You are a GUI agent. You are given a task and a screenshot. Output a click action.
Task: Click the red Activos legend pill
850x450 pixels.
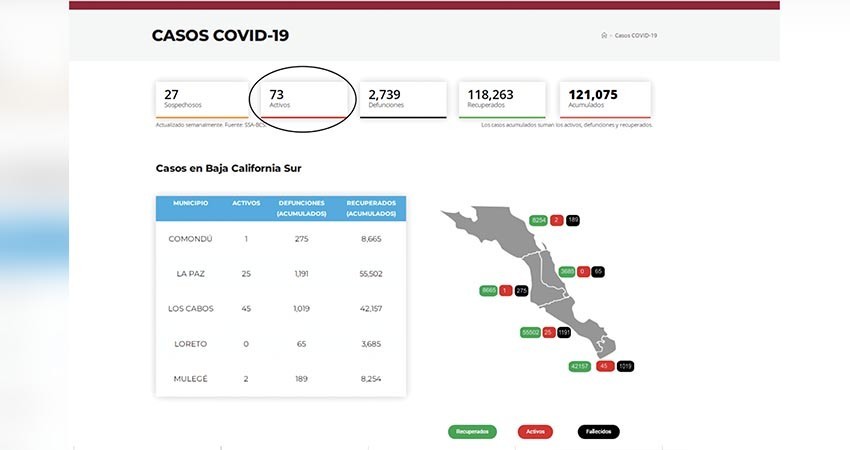click(x=535, y=432)
